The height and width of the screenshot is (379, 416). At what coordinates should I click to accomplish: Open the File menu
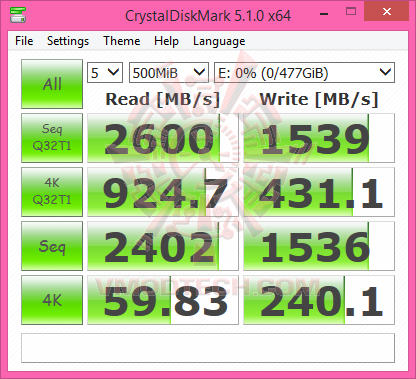(x=24, y=41)
